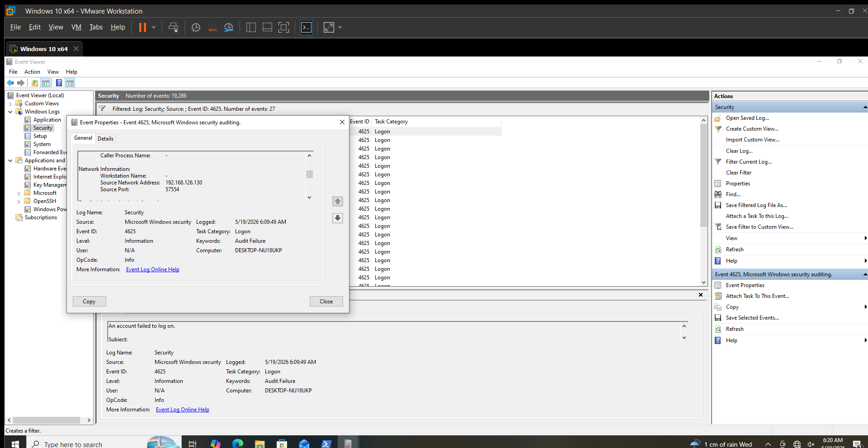Image resolution: width=868 pixels, height=448 pixels.
Task: Open the VMware pause dropdown arrow
Action: click(154, 28)
